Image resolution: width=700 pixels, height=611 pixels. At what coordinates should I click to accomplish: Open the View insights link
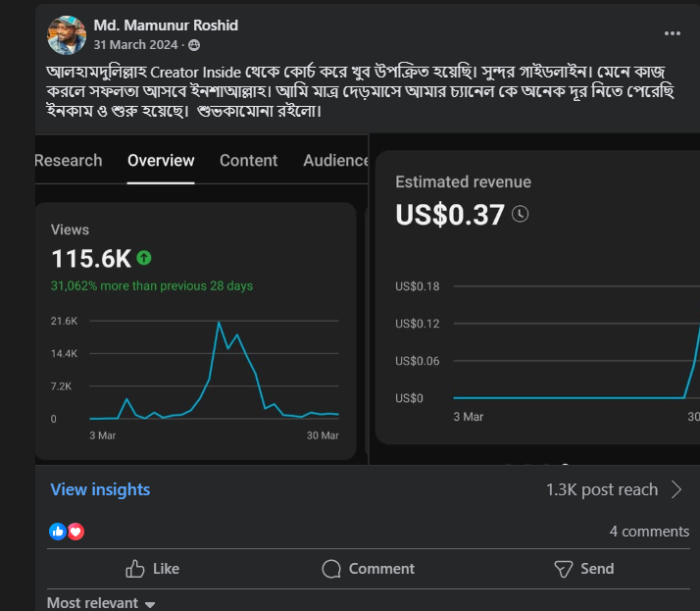[100, 489]
